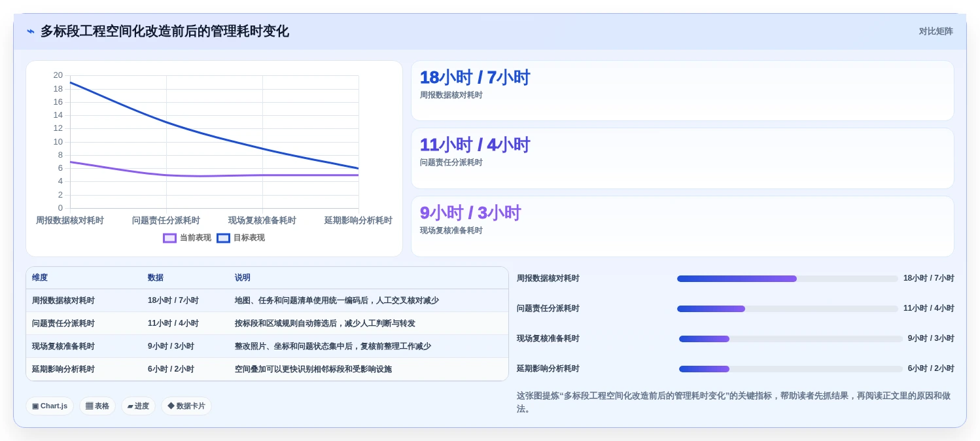Click table value 18小时 / 7小时
Image resolution: width=980 pixels, height=441 pixels.
(173, 301)
